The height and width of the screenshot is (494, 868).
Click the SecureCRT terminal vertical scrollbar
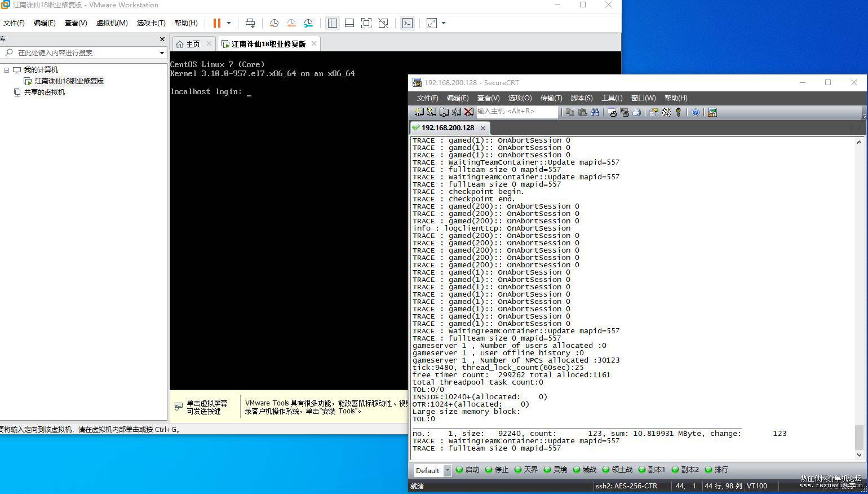pos(859,298)
